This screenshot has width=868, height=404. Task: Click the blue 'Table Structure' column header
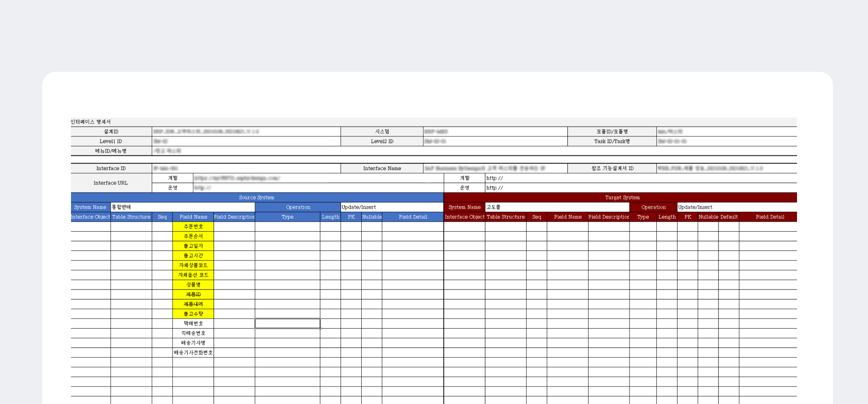[131, 217]
